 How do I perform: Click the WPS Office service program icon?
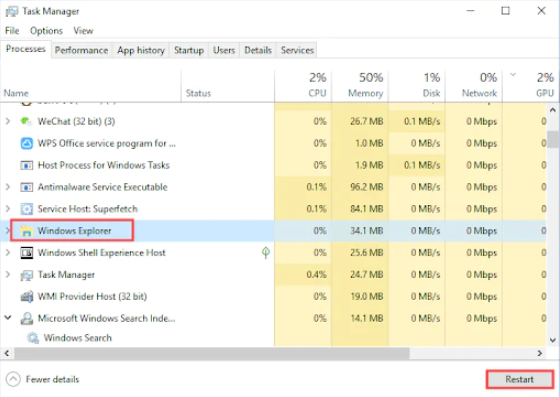click(26, 144)
